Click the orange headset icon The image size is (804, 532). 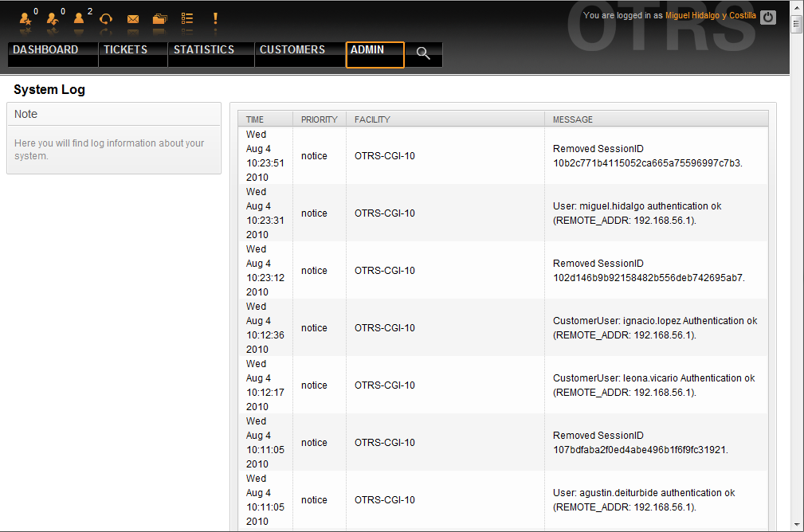click(x=106, y=18)
